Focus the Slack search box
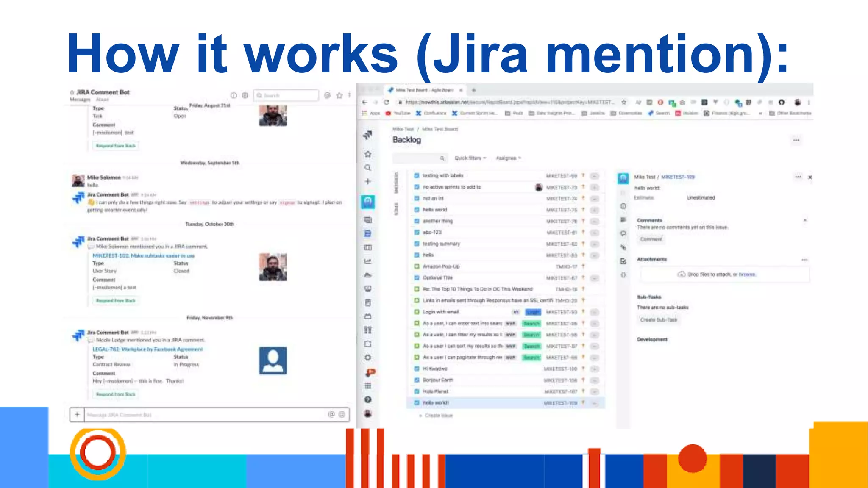Viewport: 868px width, 488px height. tap(286, 95)
